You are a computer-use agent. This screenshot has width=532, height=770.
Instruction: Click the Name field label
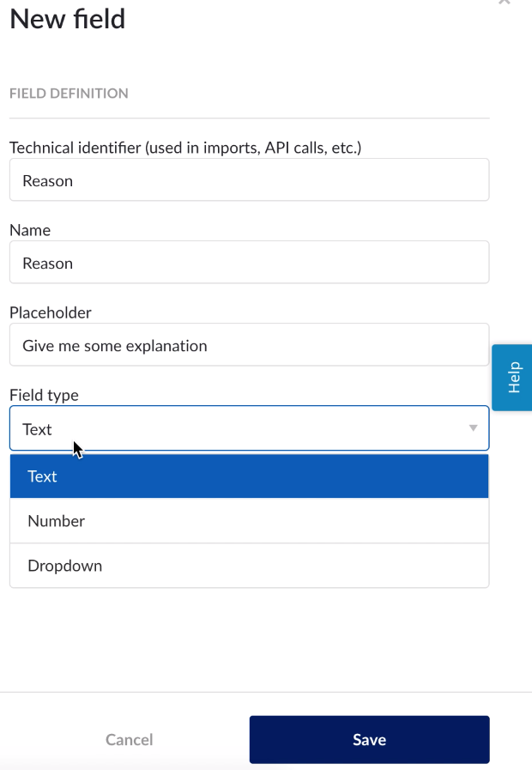click(30, 230)
